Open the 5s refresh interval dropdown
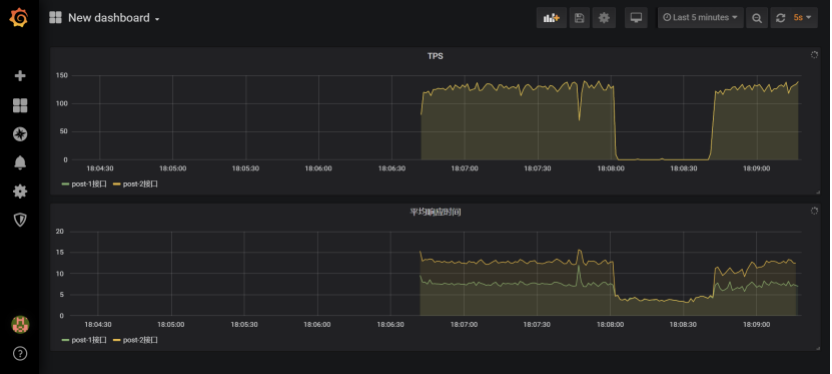The height and width of the screenshot is (374, 832). (803, 18)
